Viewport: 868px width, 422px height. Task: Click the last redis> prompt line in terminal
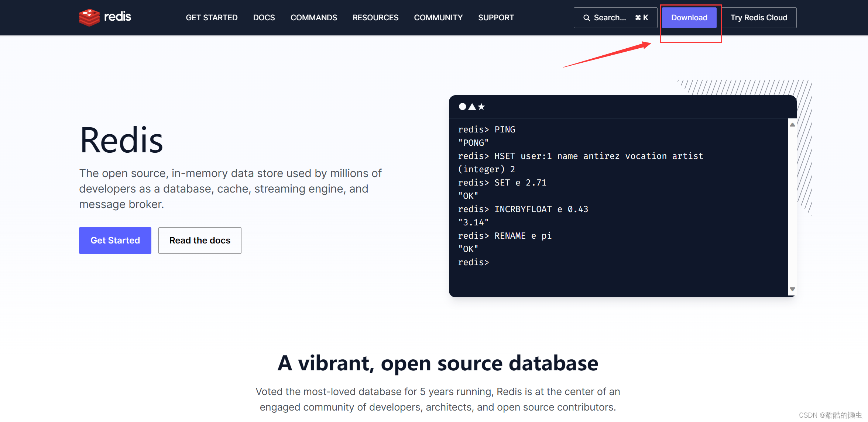pyautogui.click(x=473, y=262)
